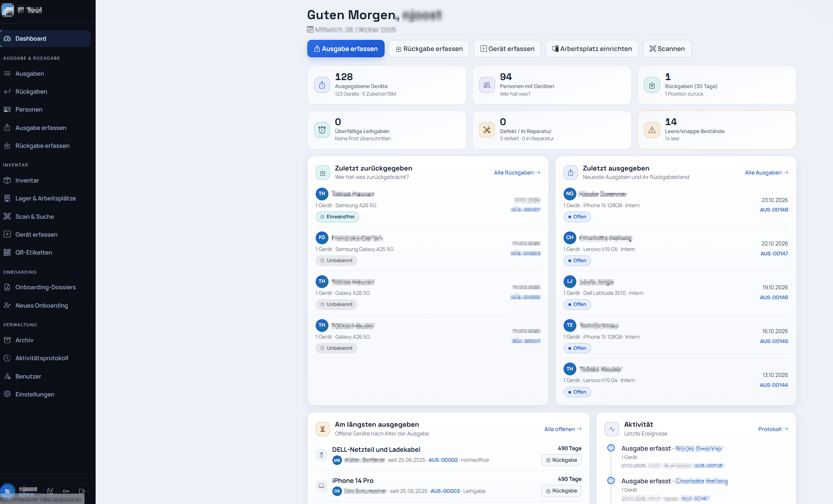Click the Einwandfrei status badge
The image size is (833, 504).
[x=337, y=217]
